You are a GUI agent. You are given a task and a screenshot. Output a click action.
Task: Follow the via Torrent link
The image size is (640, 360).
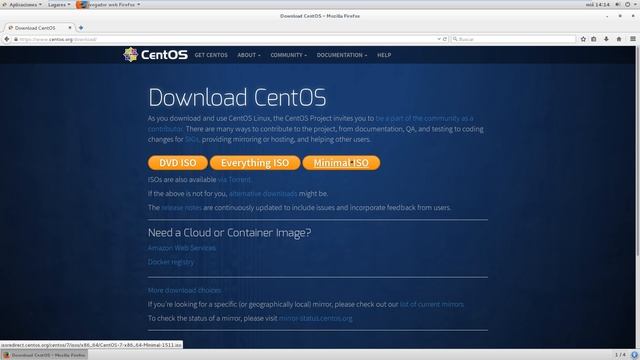pos(234,180)
